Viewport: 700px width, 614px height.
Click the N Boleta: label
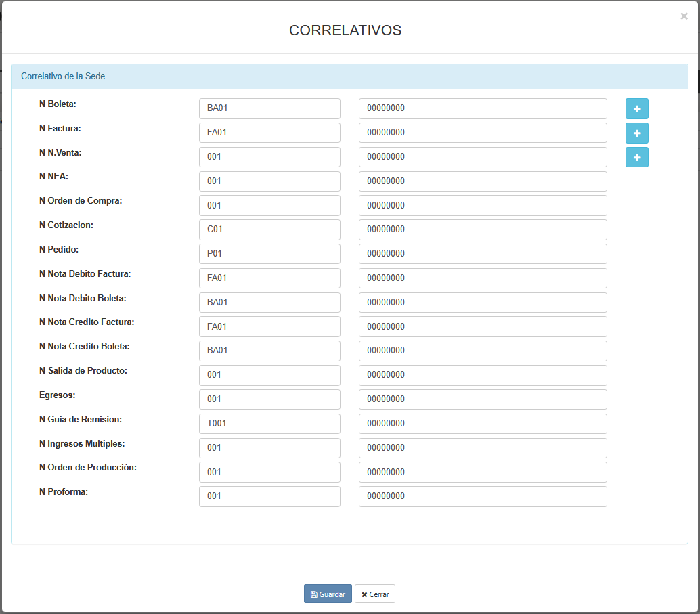click(58, 104)
